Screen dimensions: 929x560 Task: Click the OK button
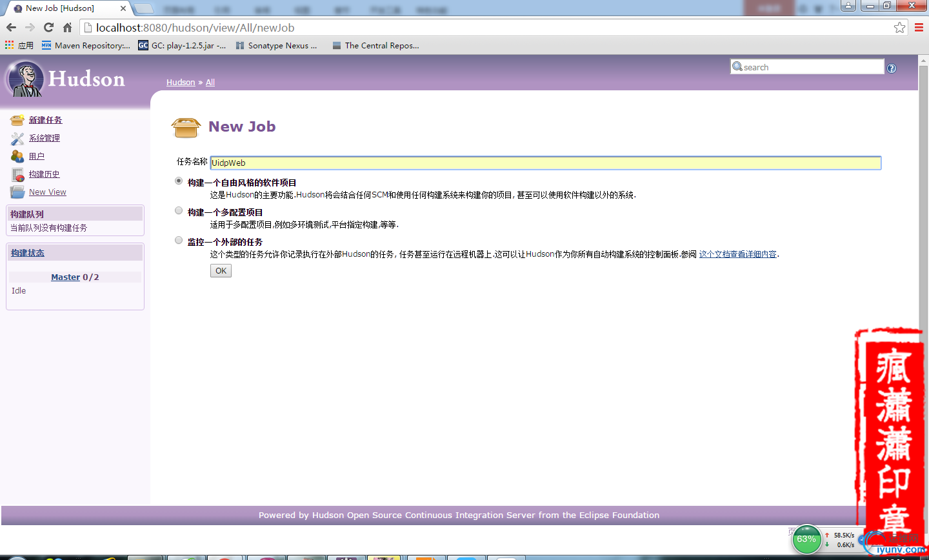click(221, 271)
